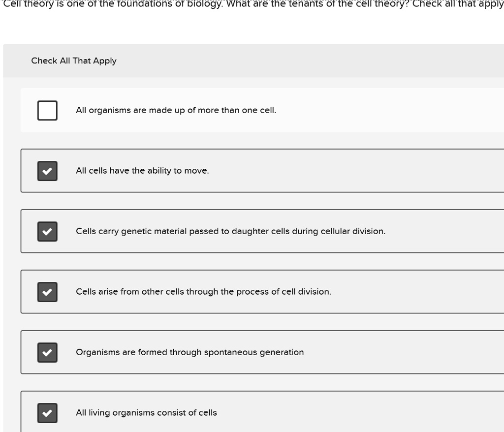Click the 'Organisms are formed through spontaneous generation' text
This screenshot has height=432, width=504.
click(189, 352)
